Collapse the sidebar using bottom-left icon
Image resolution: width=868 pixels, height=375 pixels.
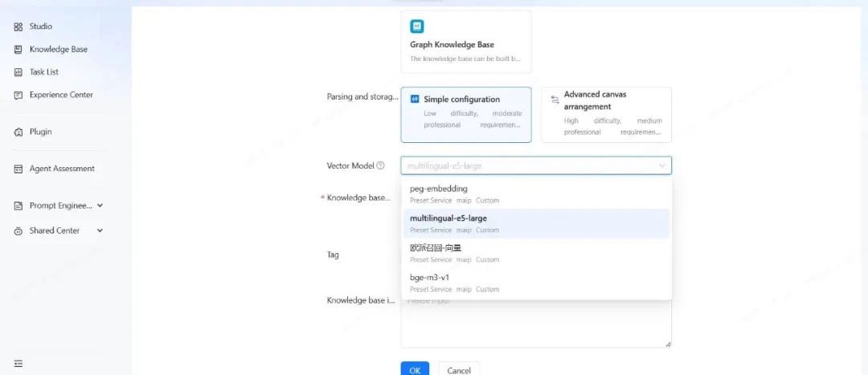pos(18,364)
